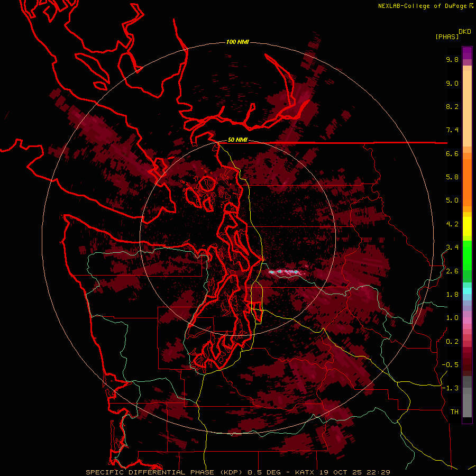Pick the cyan segment of the color scale

click(x=467, y=290)
